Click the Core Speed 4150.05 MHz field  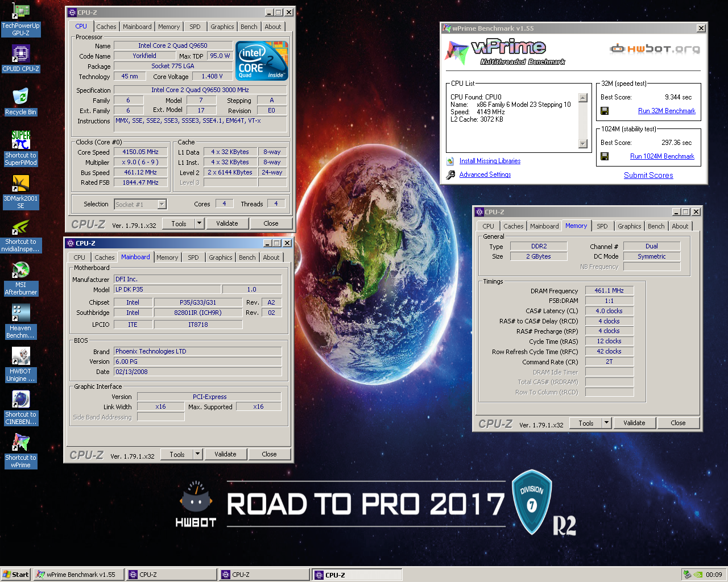click(x=140, y=152)
